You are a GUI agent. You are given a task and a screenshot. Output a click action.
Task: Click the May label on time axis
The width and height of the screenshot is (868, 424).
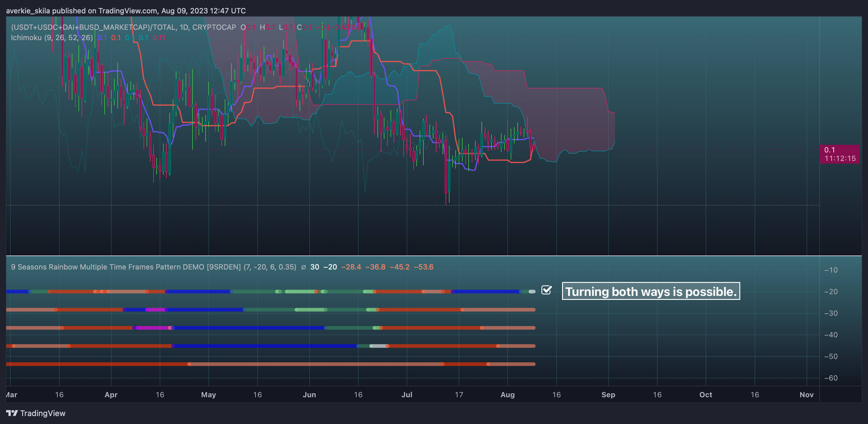[x=209, y=394]
